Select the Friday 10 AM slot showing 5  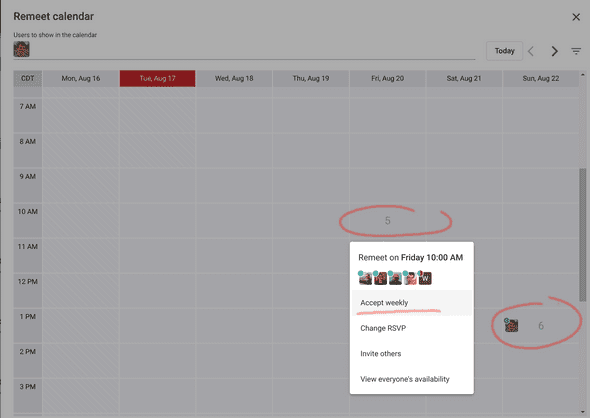(x=388, y=220)
